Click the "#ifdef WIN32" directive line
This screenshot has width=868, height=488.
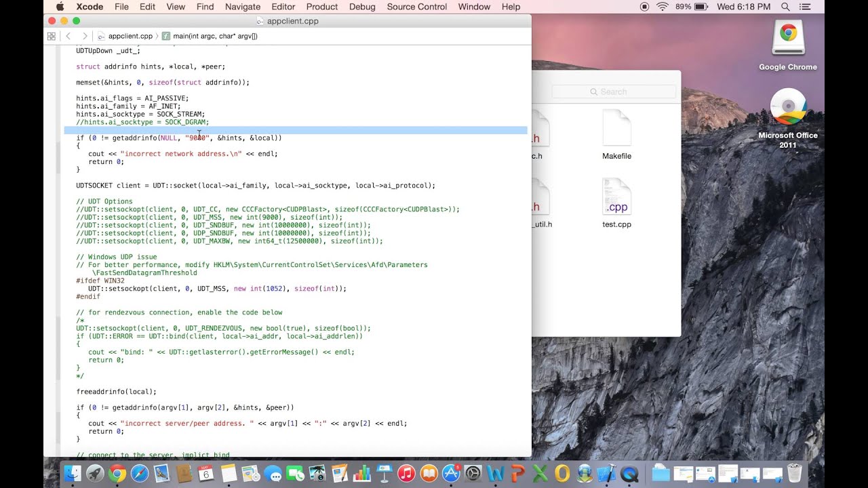(100, 281)
